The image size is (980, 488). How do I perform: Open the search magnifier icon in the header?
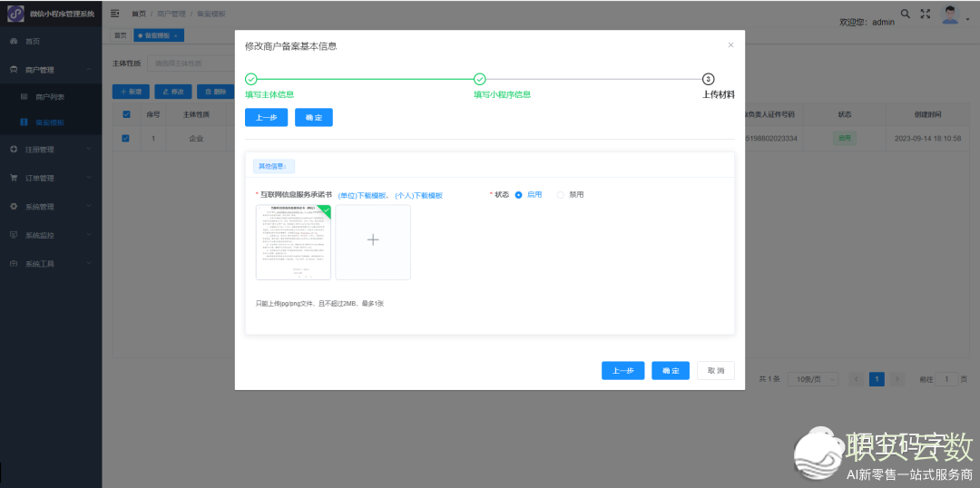click(x=905, y=13)
